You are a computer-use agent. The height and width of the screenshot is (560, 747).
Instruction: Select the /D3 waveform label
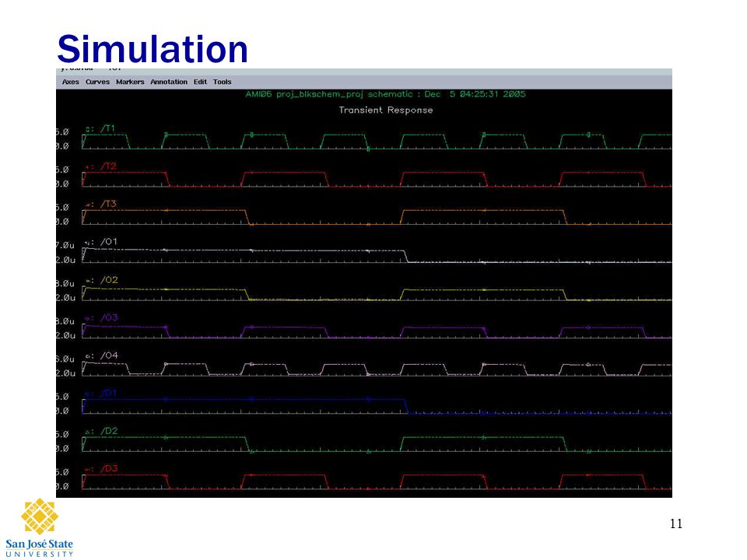(109, 468)
